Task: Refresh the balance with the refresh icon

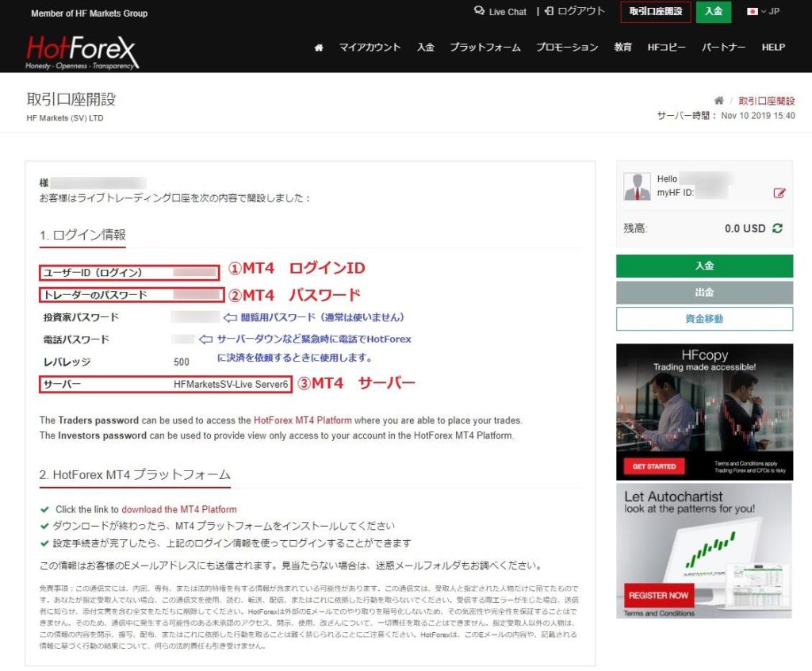Action: click(777, 228)
